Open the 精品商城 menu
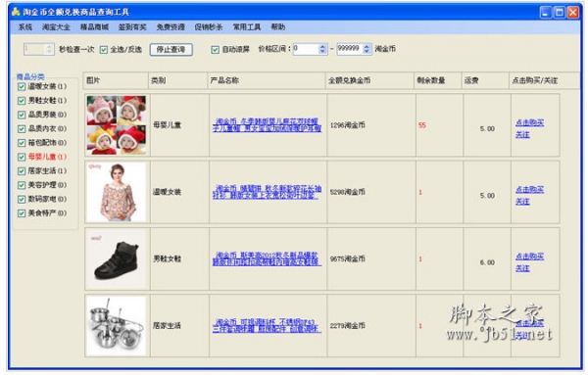The image size is (588, 375). click(x=94, y=27)
